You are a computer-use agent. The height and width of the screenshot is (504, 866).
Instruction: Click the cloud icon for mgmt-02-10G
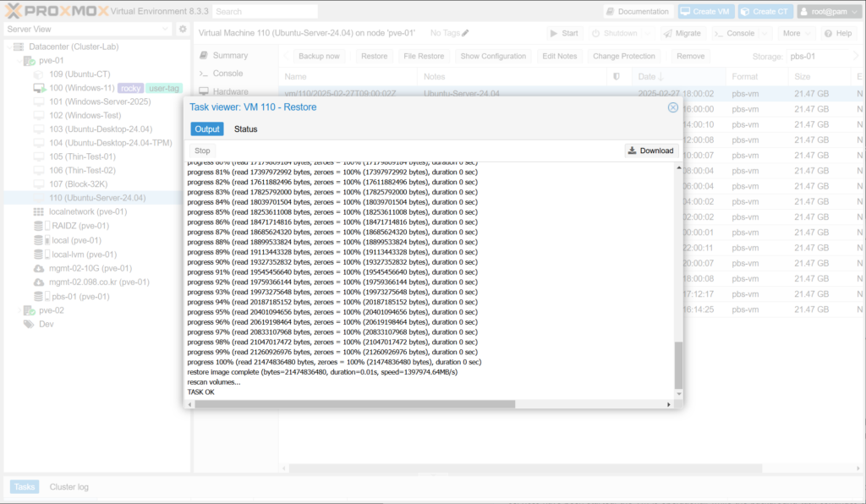(38, 268)
